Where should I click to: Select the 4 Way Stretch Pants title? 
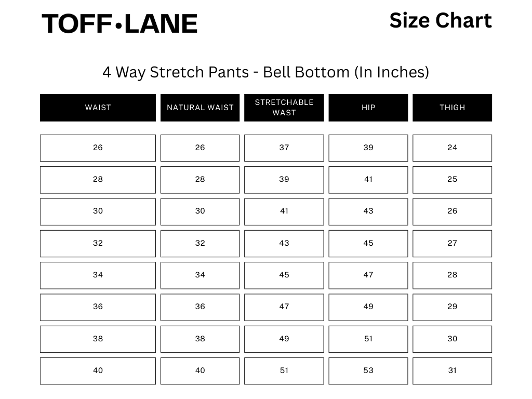point(265,72)
